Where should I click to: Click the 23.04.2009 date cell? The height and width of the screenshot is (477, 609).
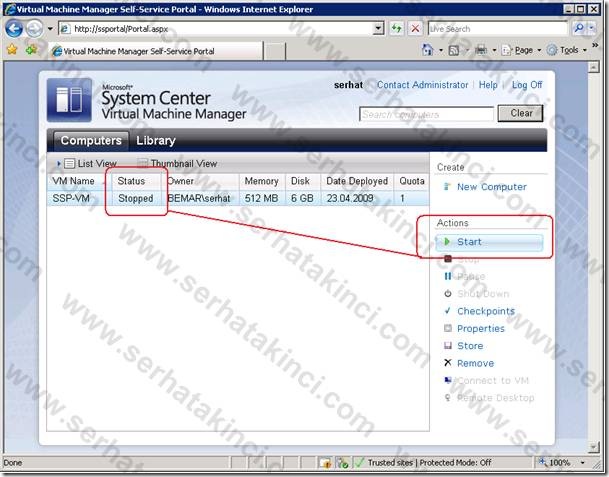[350, 198]
